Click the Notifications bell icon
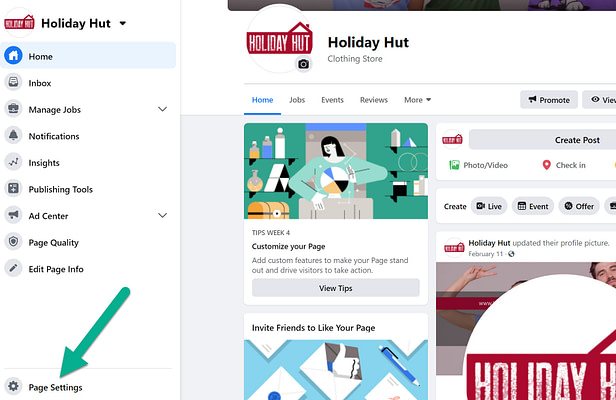This screenshot has height=400, width=616. tap(13, 136)
